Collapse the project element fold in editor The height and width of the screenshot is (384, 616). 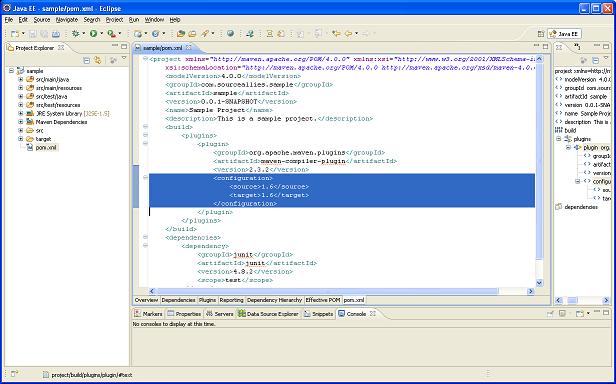point(145,59)
